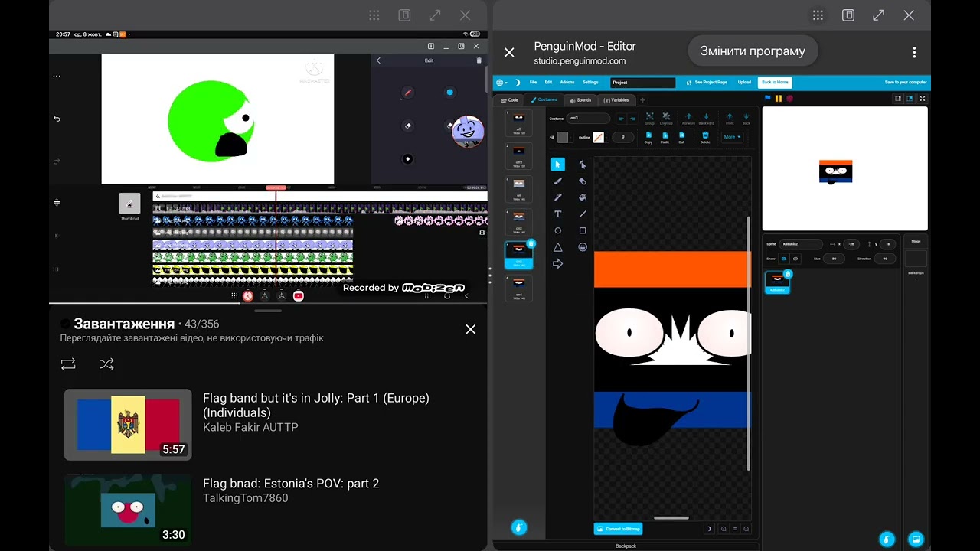980x551 pixels.
Task: Open the three-dot browser menu
Action: tap(914, 52)
